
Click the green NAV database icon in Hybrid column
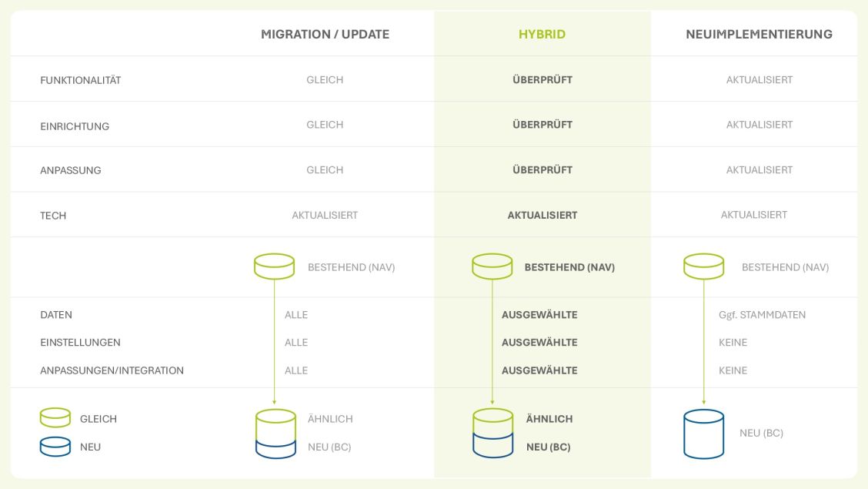click(x=492, y=266)
